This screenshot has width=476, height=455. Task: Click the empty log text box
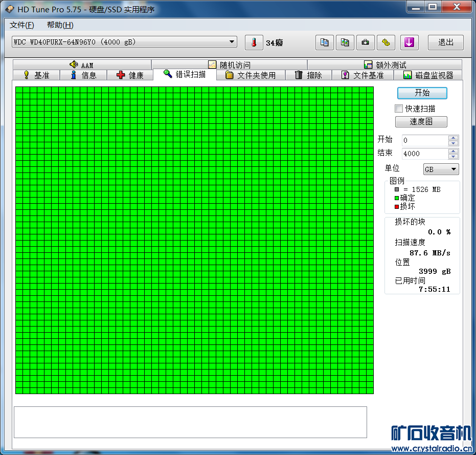(190, 422)
